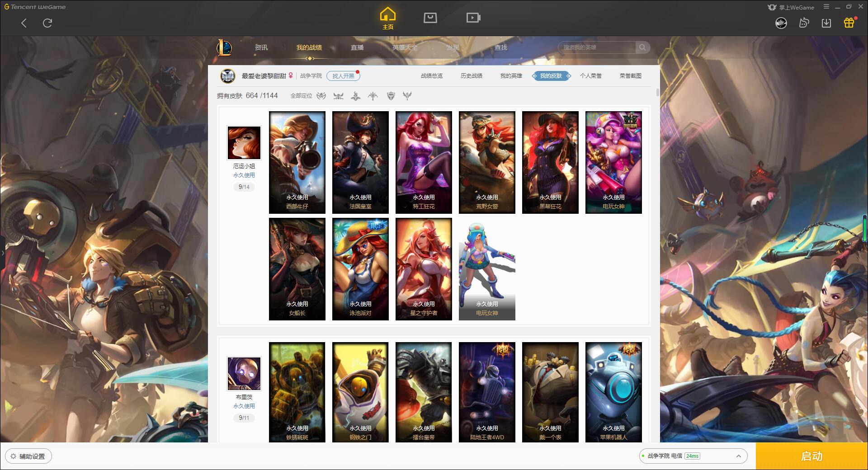The image size is (868, 470).
Task: Click the 辅助设置 button
Action: [28, 456]
